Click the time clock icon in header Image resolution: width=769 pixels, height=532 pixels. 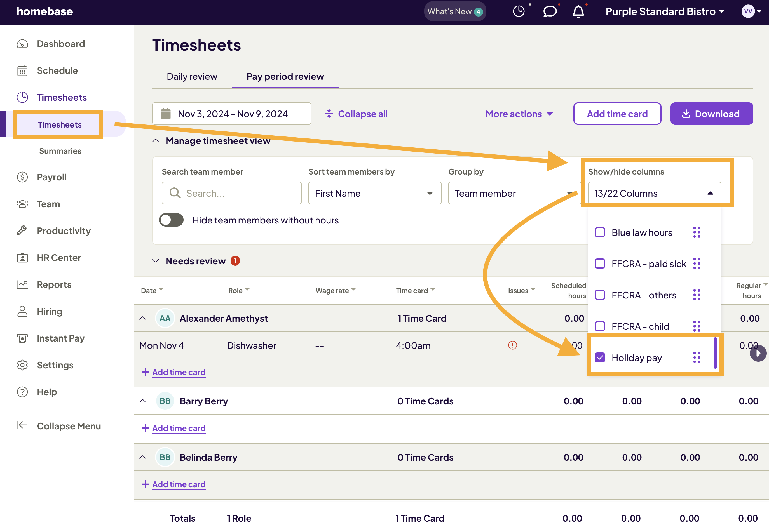[519, 11]
